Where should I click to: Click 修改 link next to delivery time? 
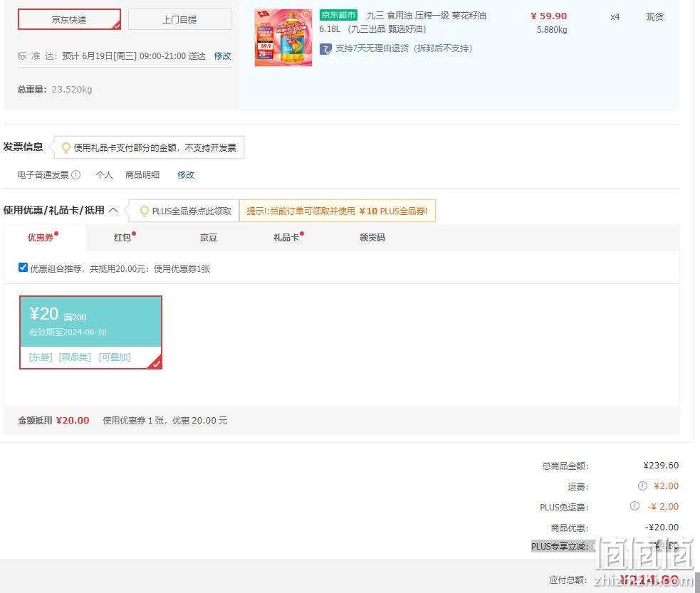222,56
